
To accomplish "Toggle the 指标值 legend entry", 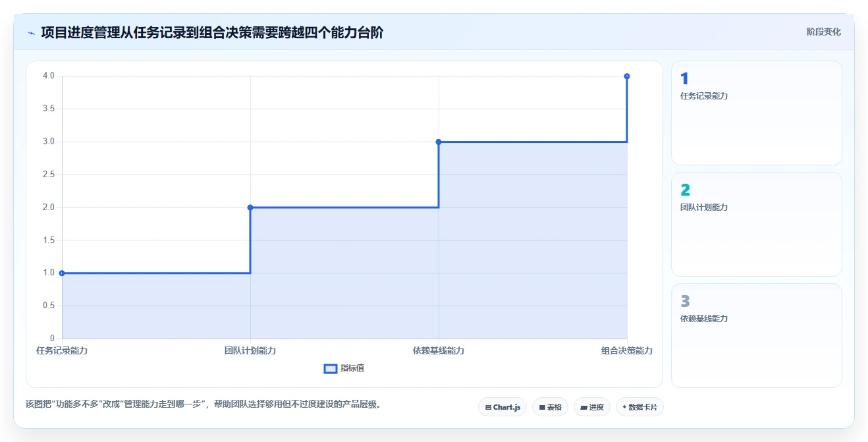I will 344,368.
